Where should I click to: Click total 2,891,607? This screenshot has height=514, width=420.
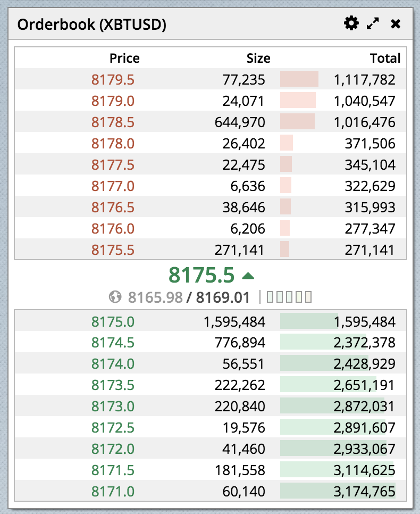tap(365, 428)
